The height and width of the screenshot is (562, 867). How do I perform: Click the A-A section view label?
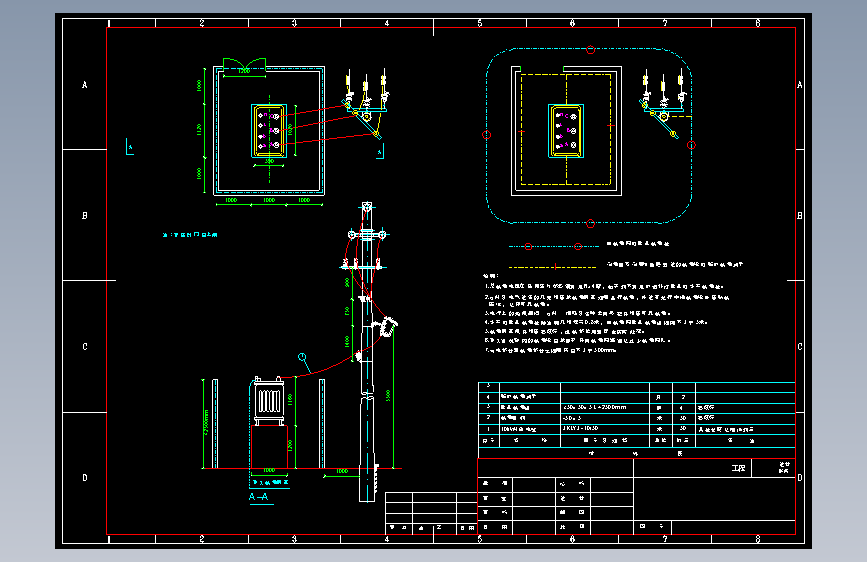click(258, 497)
